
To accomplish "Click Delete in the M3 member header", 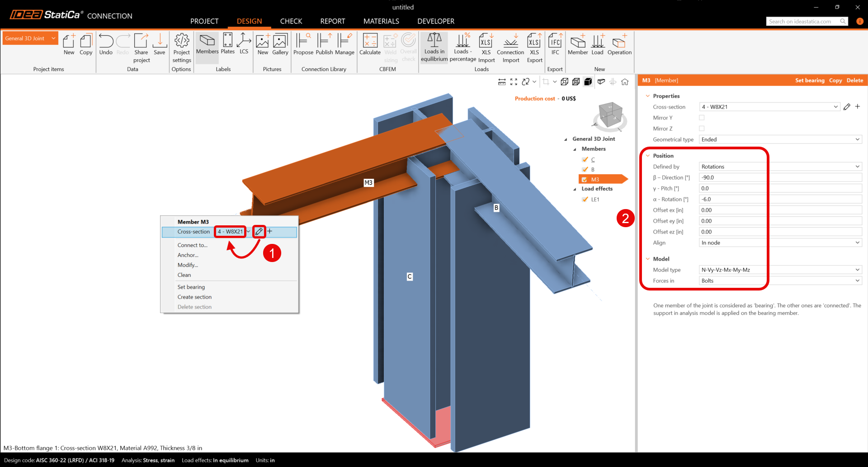I will (x=854, y=81).
